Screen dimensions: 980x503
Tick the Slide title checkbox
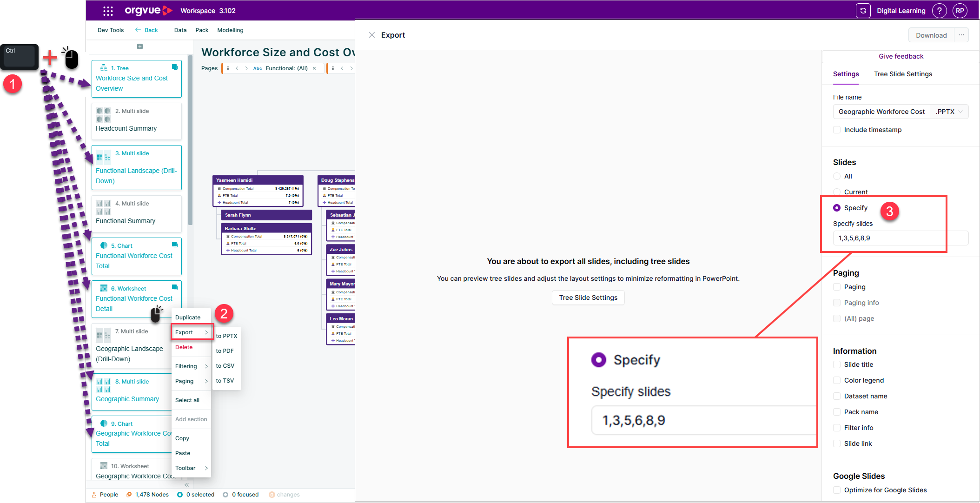[837, 364]
